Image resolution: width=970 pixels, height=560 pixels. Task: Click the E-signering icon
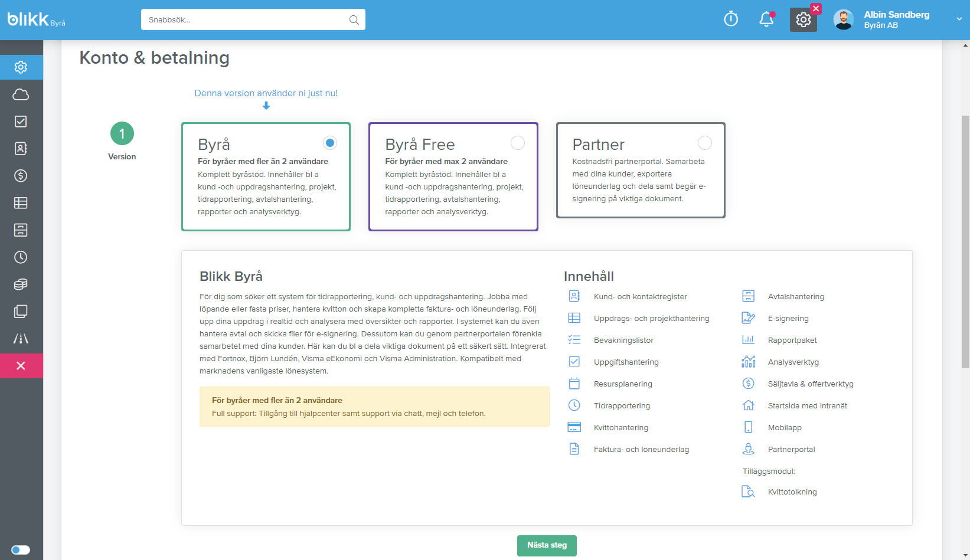748,318
